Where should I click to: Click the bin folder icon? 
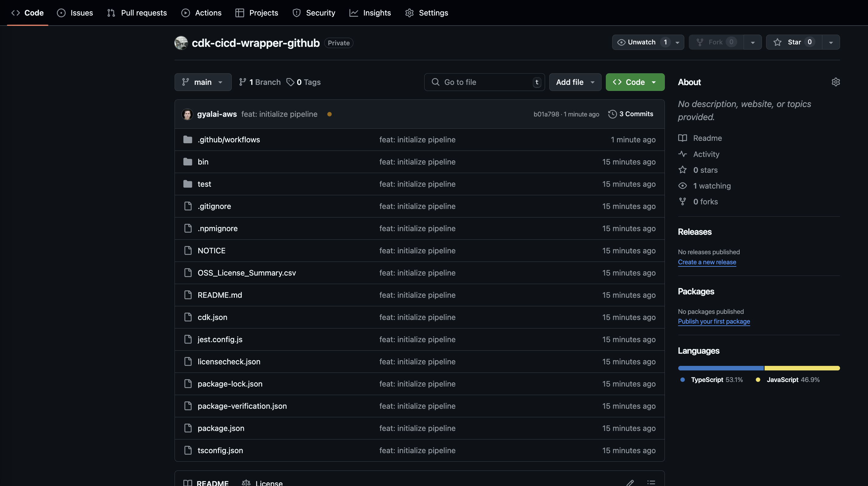point(188,162)
